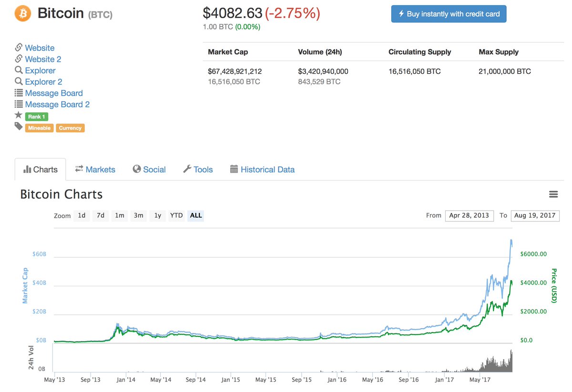The width and height of the screenshot is (572, 392).
Task: Click Buy instantly with credit card button
Action: tap(449, 14)
